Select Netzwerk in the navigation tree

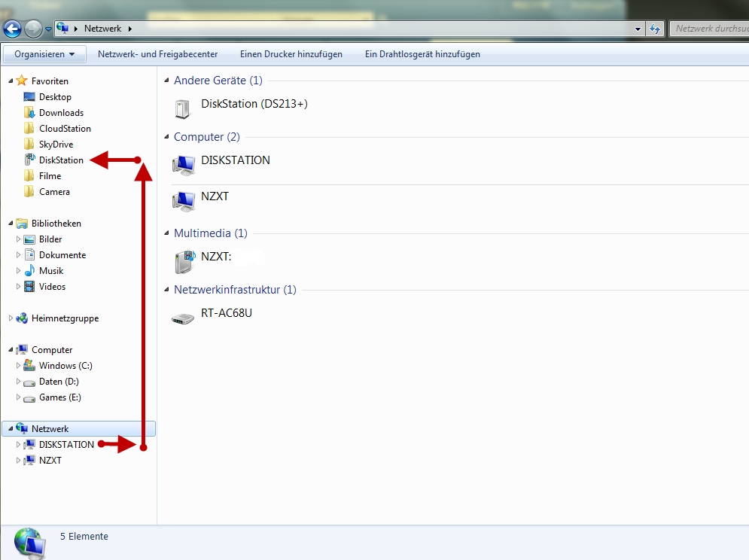pyautogui.click(x=79, y=428)
